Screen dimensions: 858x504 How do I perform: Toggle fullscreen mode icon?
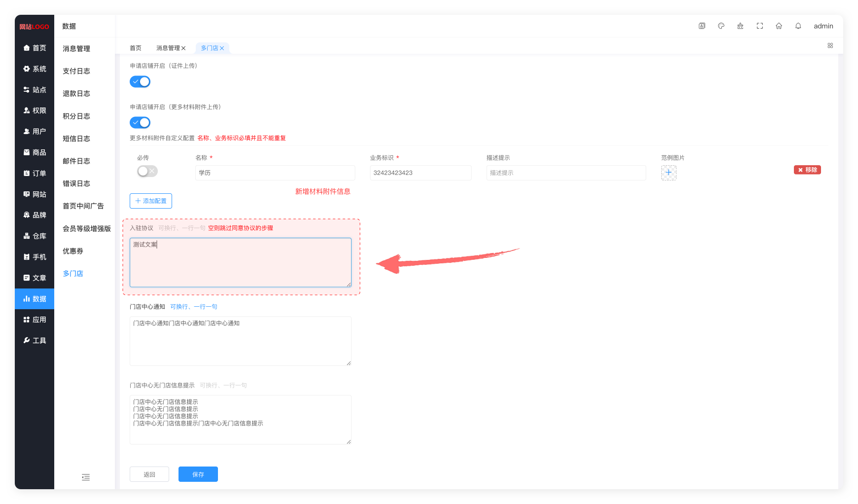[759, 26]
